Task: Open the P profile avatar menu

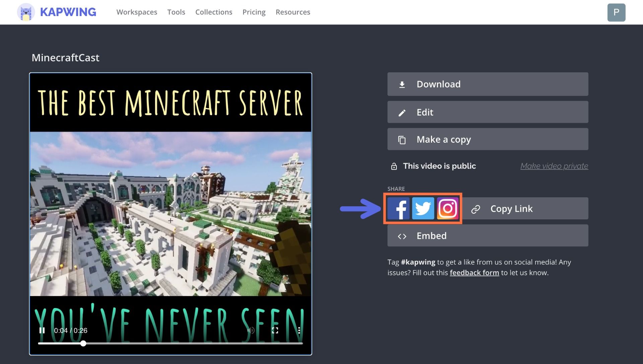Action: [616, 12]
